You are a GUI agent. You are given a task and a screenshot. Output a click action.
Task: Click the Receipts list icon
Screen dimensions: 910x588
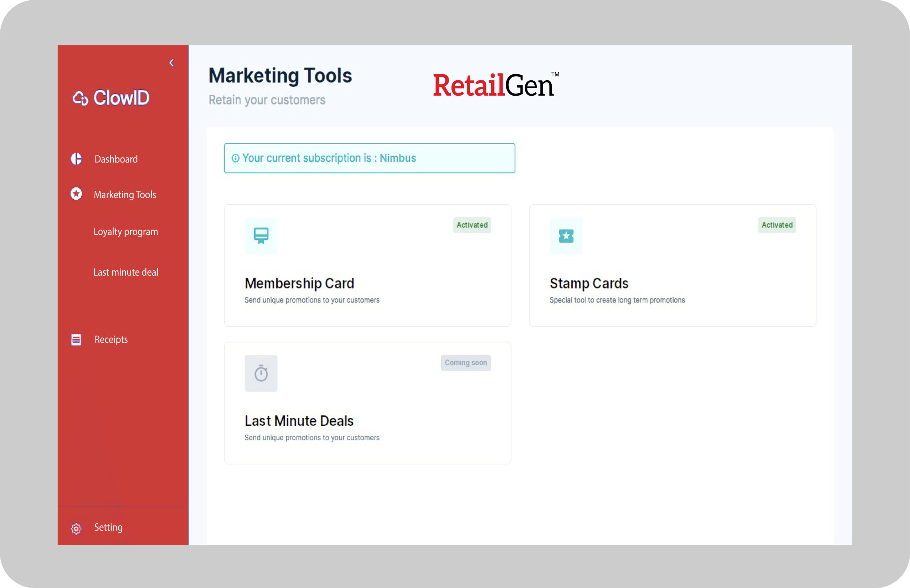pos(76,339)
